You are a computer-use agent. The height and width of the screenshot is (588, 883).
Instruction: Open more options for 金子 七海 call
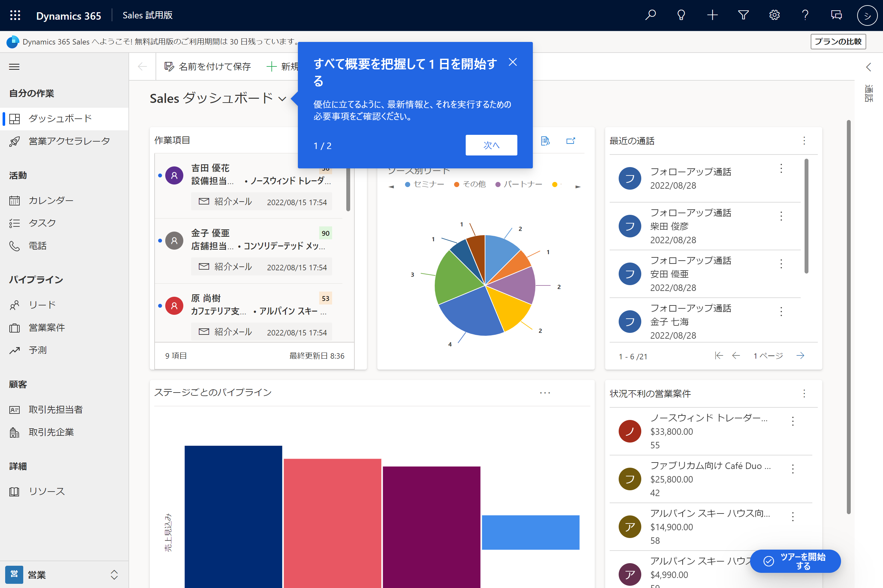coord(781,311)
